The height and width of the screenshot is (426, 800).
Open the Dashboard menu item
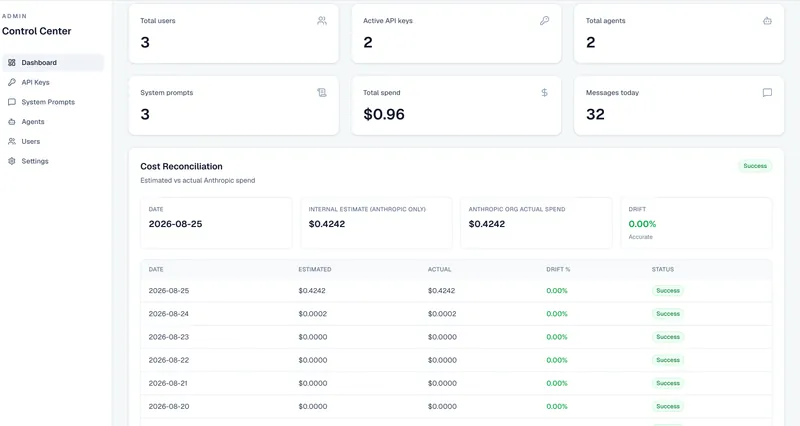pyautogui.click(x=53, y=63)
